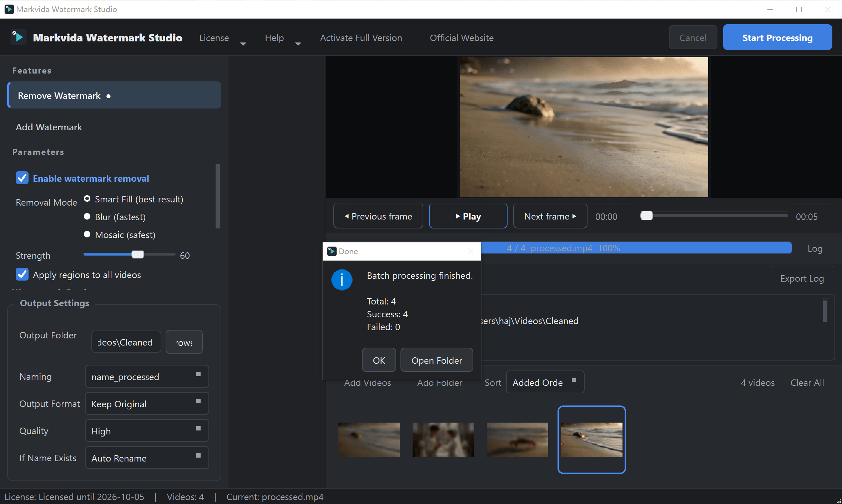Toggle Apply regions to all videos

tap(22, 274)
